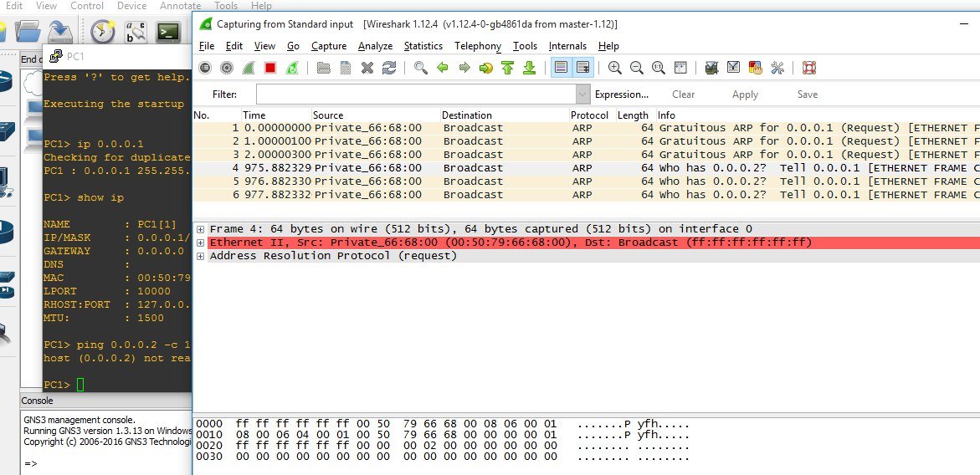Open Wireshark capture interfaces list icon
980x475 pixels.
click(x=205, y=68)
